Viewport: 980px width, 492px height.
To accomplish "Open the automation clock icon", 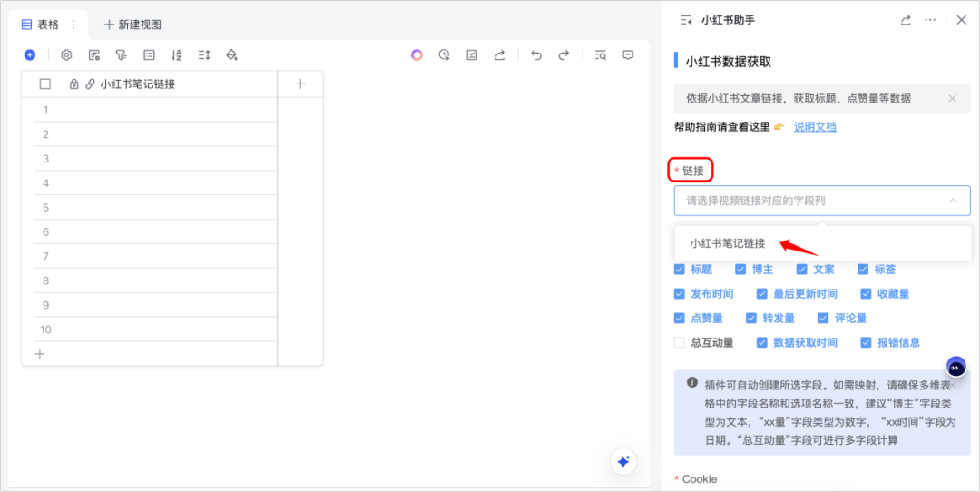I will click(445, 55).
